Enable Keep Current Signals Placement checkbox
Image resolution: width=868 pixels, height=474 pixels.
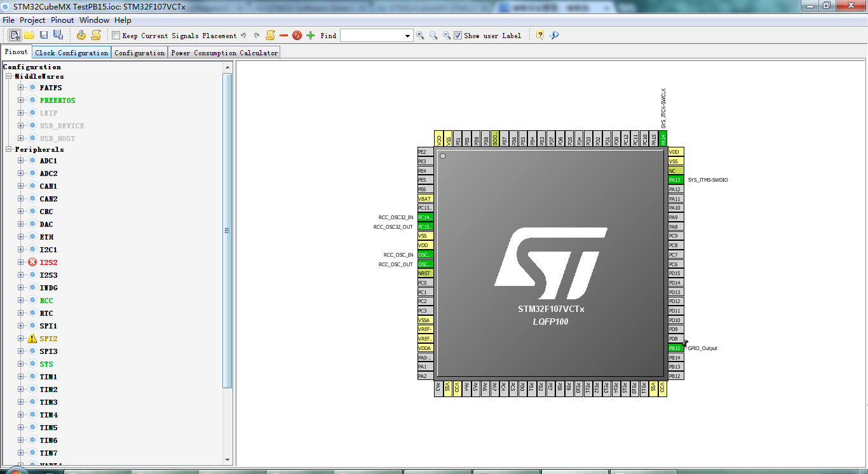[116, 36]
